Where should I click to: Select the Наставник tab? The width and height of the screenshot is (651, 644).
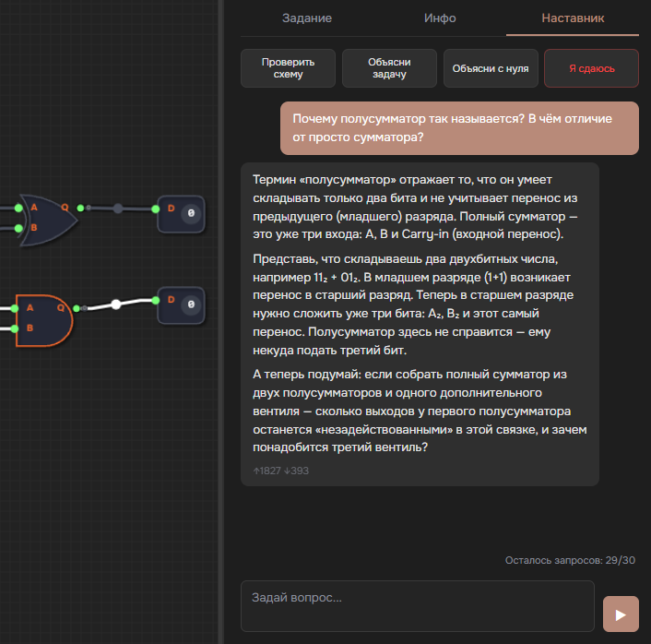(573, 18)
